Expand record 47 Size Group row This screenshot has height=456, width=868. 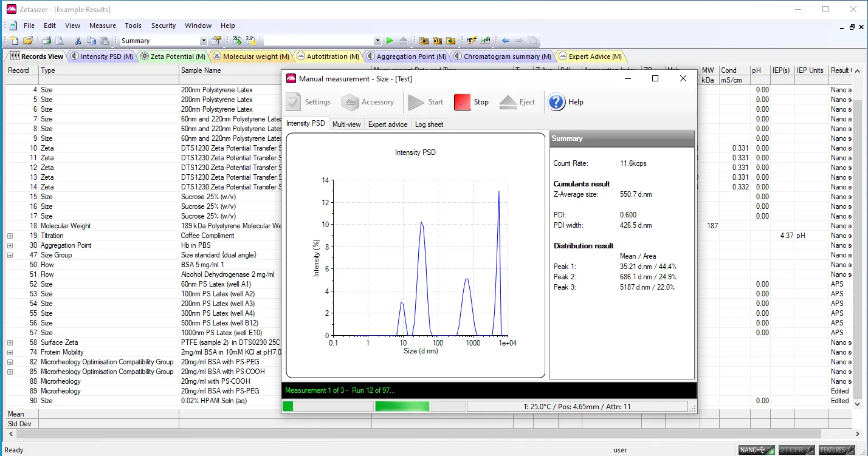10,255
